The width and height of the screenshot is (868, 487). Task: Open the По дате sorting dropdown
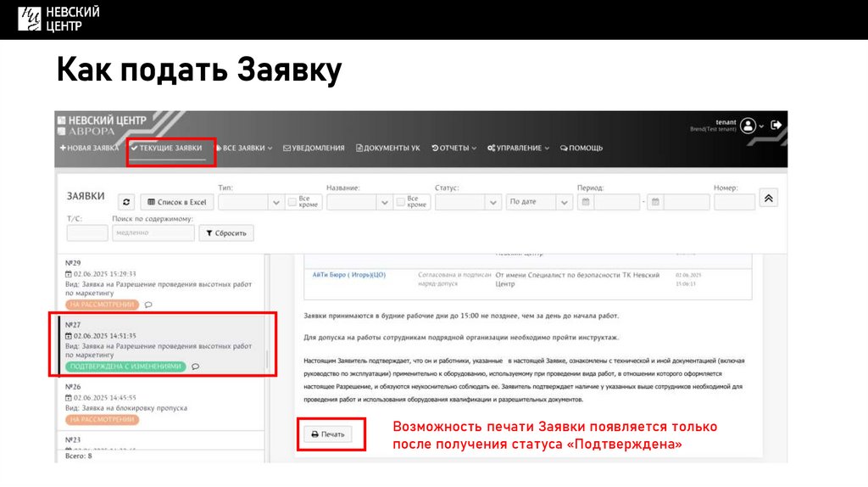coord(538,202)
